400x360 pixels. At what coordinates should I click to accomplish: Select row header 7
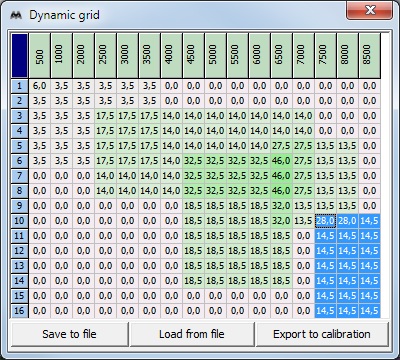20,176
